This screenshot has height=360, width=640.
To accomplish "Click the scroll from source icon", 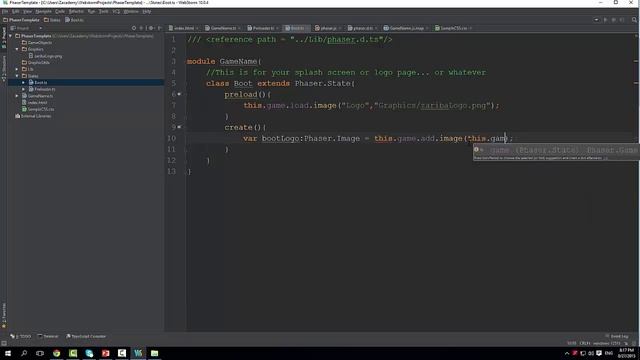I will tap(134, 28).
